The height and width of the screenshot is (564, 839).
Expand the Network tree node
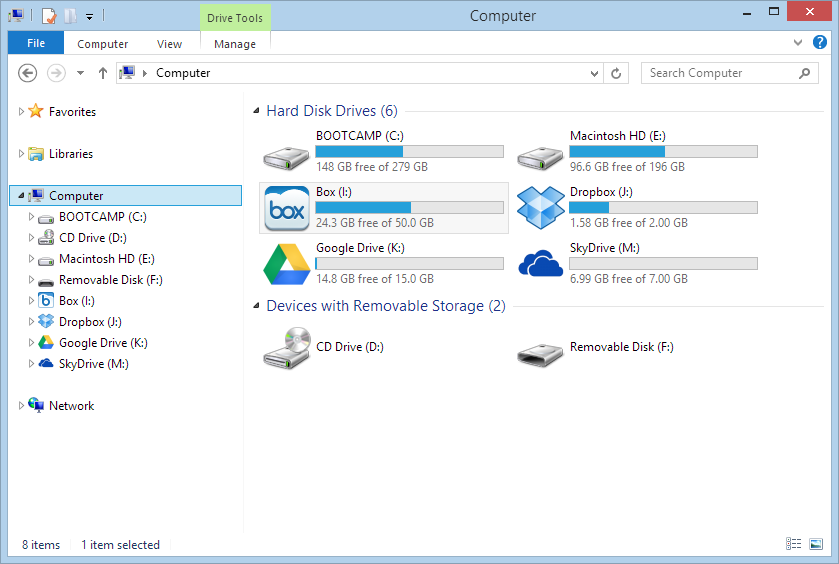point(21,406)
